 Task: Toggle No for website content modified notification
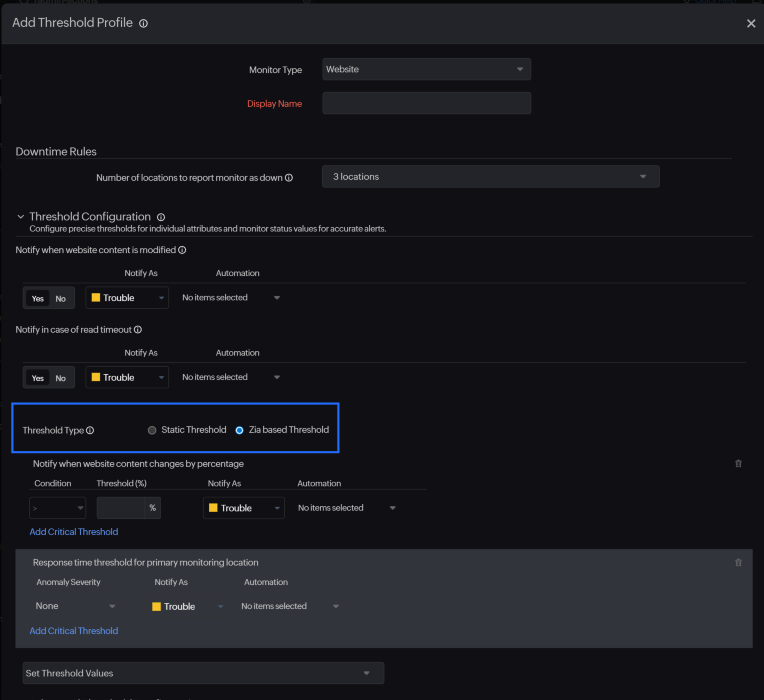click(x=61, y=299)
